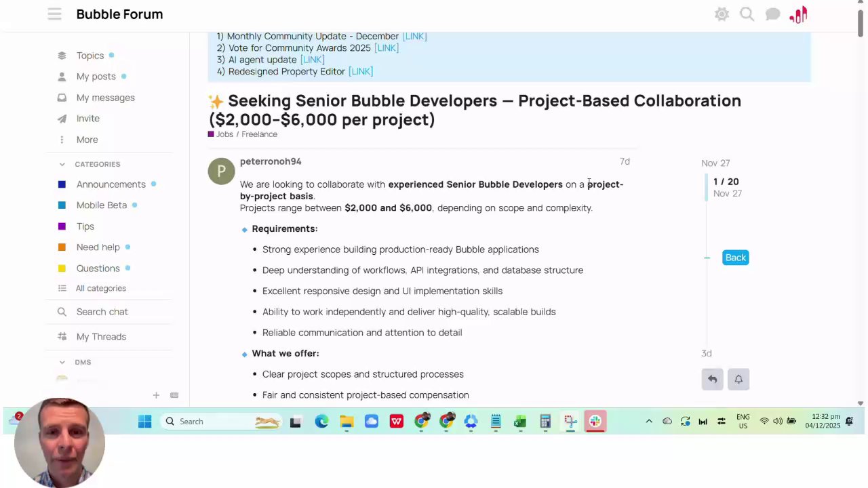Open File Explorer from taskbar
Image resolution: width=868 pixels, height=488 pixels.
347,422
